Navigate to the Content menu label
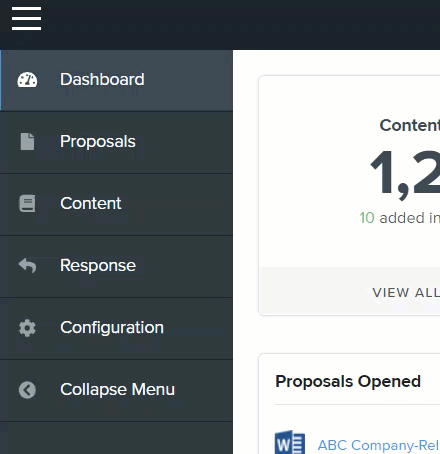 [91, 203]
